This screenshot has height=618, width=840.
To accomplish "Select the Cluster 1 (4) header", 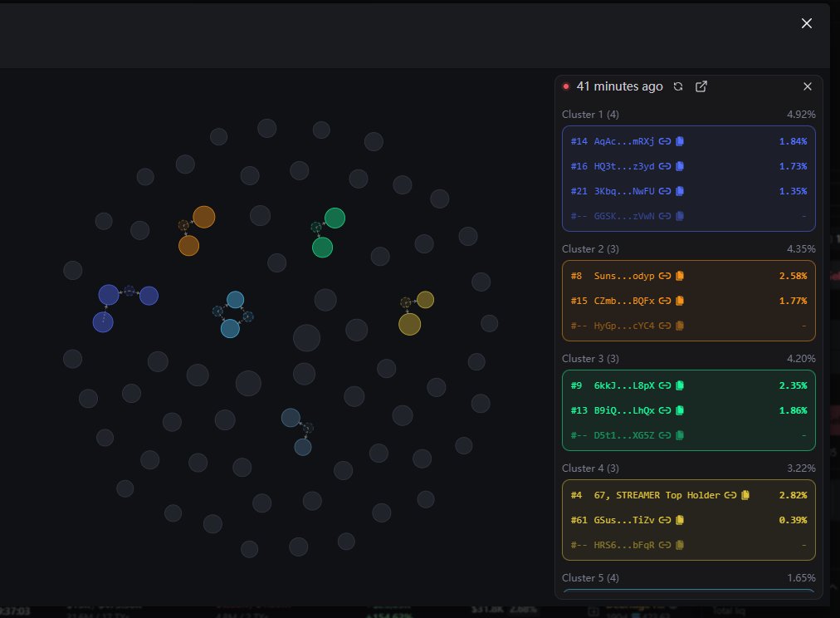I will pyautogui.click(x=590, y=115).
